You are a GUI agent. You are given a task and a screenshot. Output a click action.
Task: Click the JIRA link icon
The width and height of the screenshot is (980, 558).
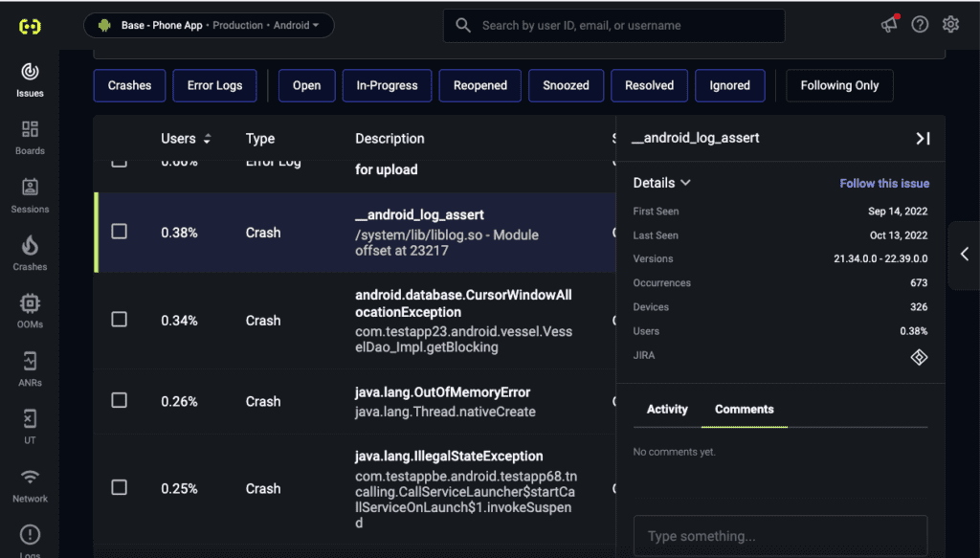tap(919, 357)
